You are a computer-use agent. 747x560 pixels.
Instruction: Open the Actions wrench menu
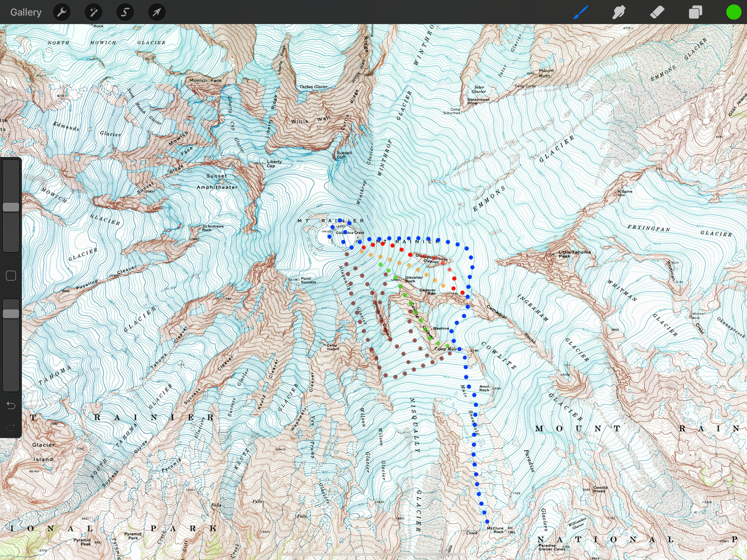coord(62,13)
